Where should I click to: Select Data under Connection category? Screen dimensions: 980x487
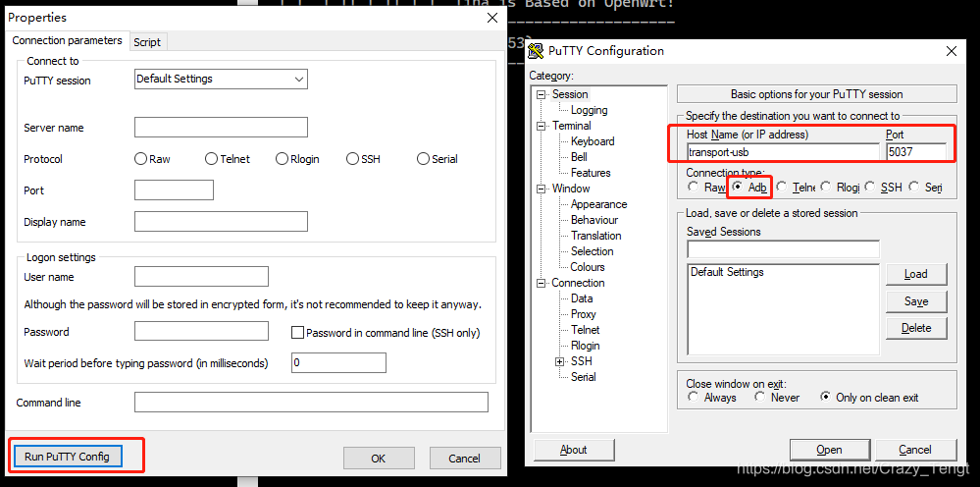point(582,298)
